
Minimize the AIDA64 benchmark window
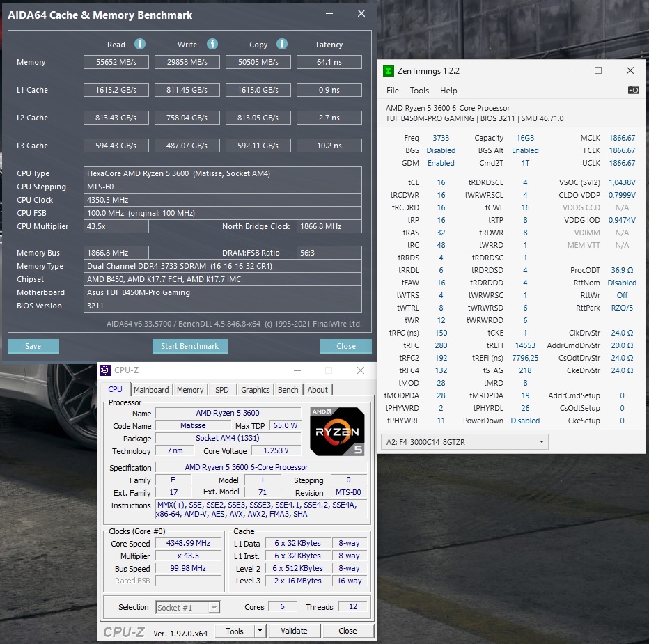tap(329, 14)
